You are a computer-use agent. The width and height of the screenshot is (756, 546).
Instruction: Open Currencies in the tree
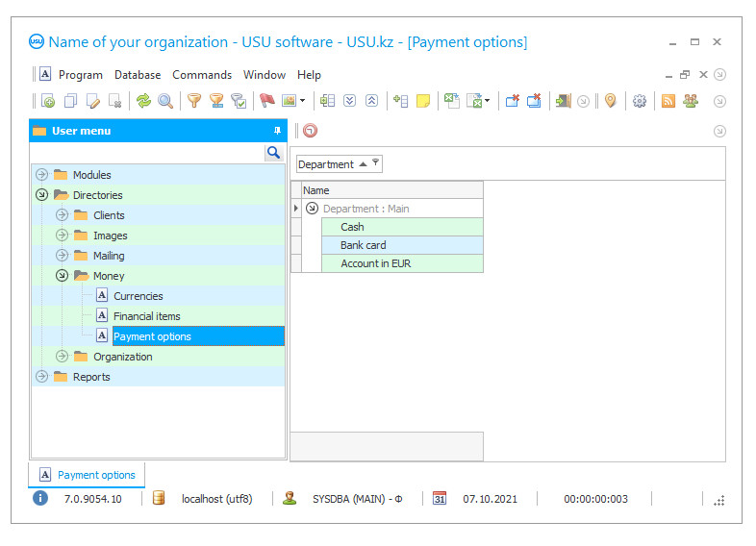(138, 296)
